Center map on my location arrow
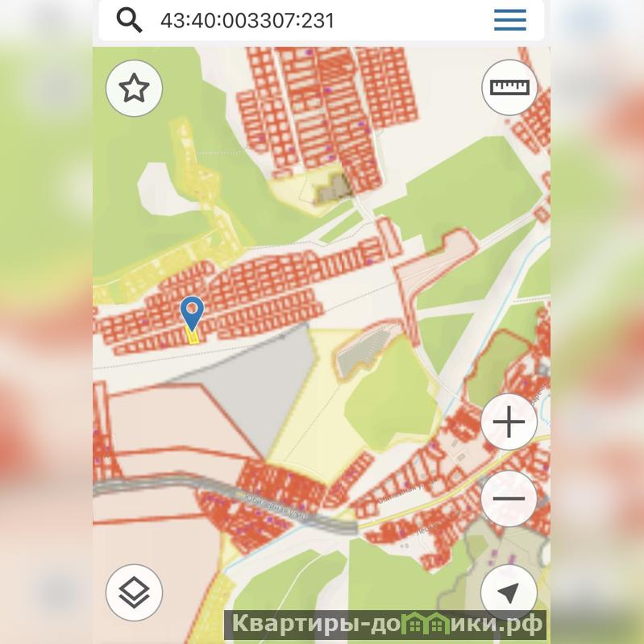 click(x=509, y=592)
